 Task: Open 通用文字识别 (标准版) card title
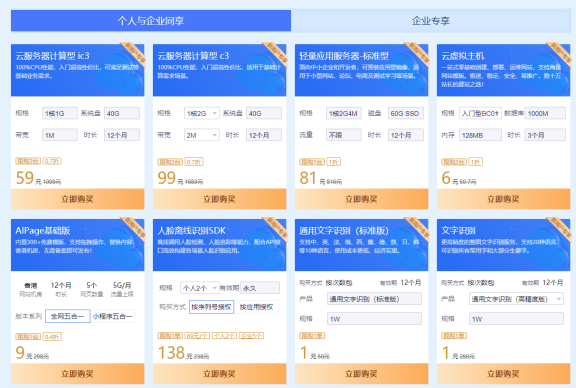point(344,231)
